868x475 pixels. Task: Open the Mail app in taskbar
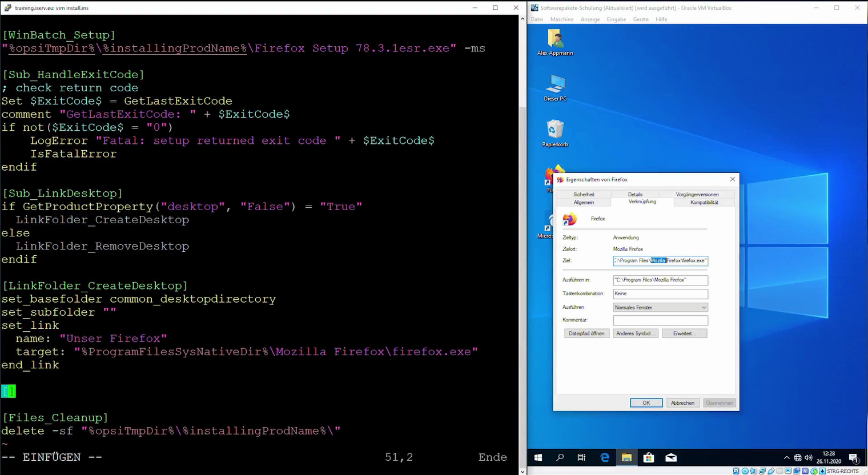coord(671,457)
